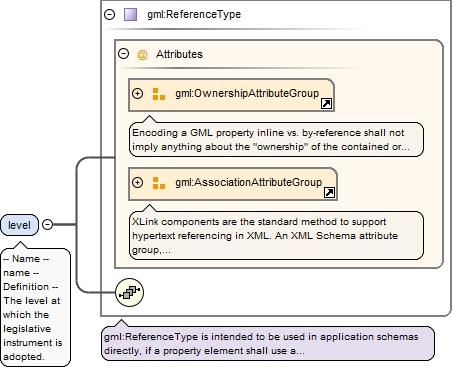This screenshot has width=453, height=370.
Task: Click the gml:OwnershipAttributeGroup label text
Action: tap(247, 94)
